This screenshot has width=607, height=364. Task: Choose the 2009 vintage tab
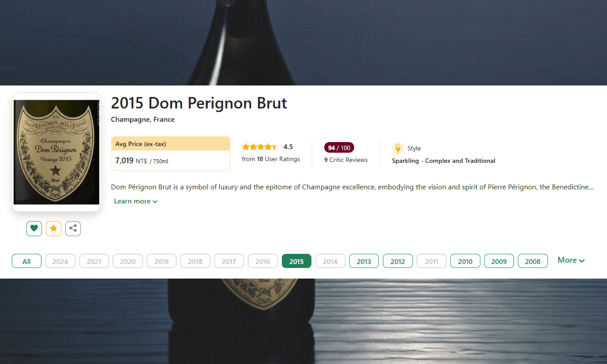point(499,261)
